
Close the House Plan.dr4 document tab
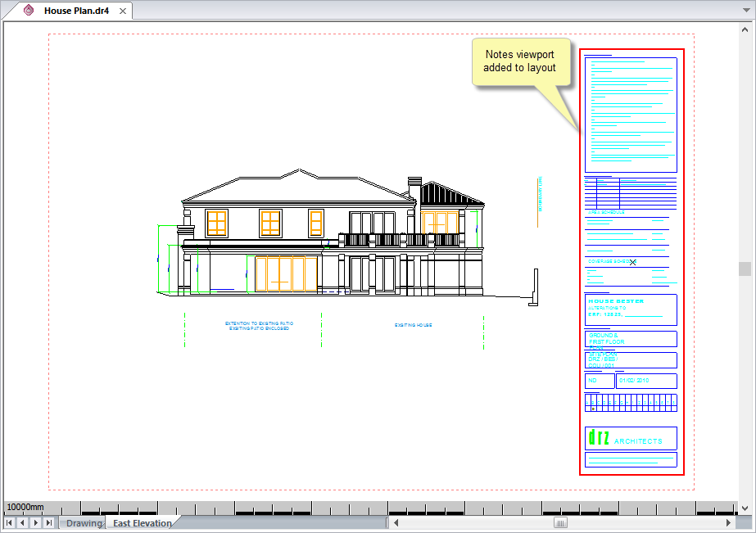[x=123, y=11]
